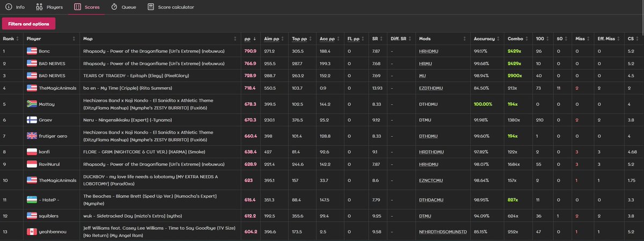
Task: Click the US flag next to Bonc
Action: 31,51
